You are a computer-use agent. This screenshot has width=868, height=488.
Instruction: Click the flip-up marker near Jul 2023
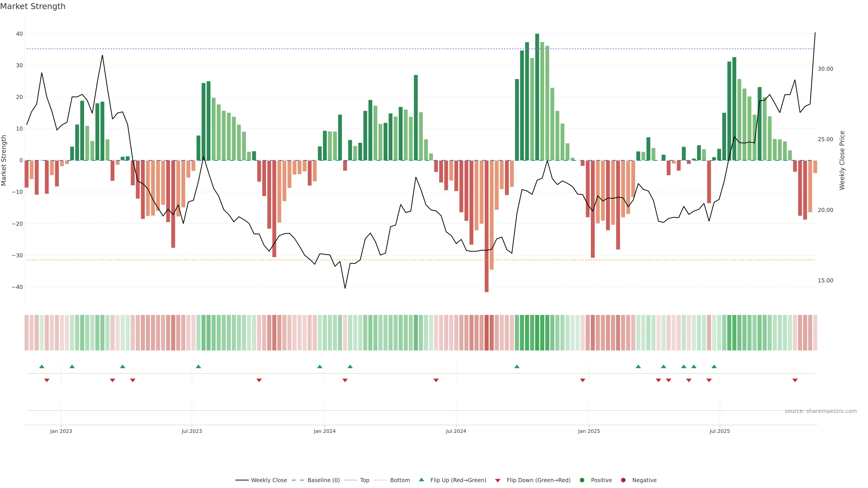pyautogui.click(x=198, y=366)
